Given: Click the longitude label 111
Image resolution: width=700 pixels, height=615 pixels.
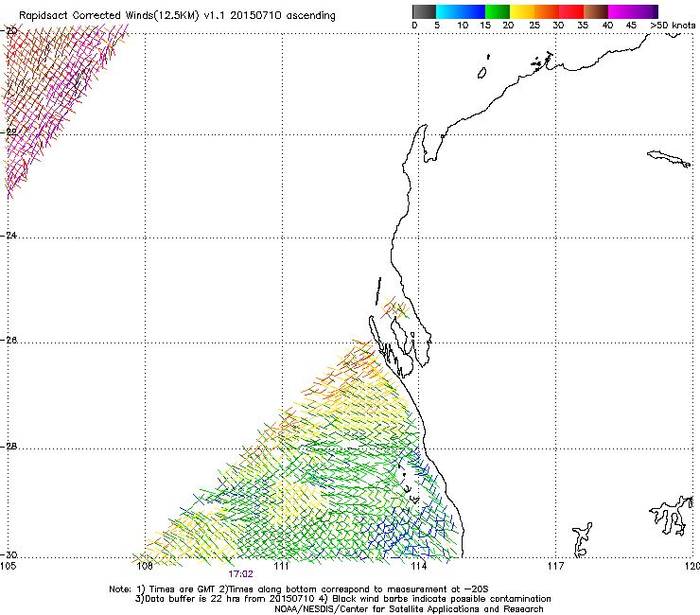Looking at the screenshot, I should 281,567.
